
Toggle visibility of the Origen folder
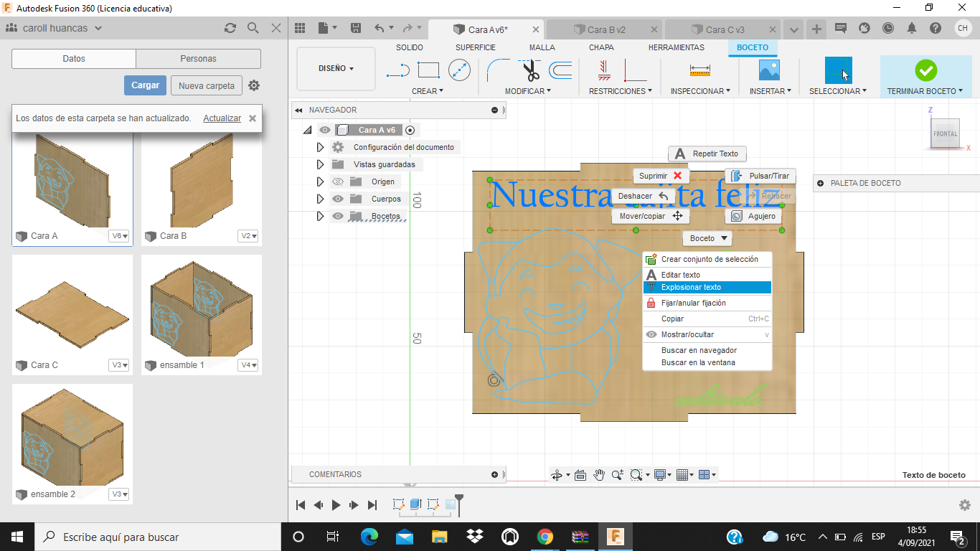(338, 182)
